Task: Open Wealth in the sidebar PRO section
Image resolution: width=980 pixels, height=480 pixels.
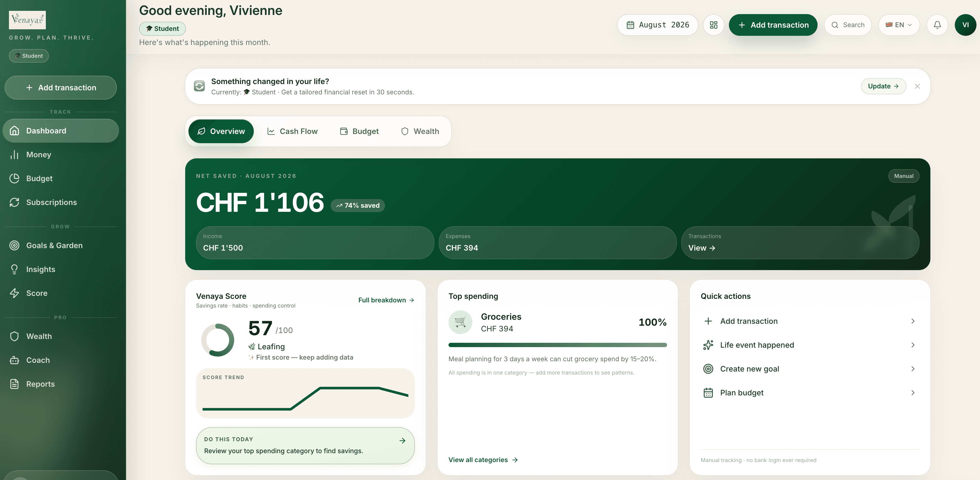Action: (61, 336)
